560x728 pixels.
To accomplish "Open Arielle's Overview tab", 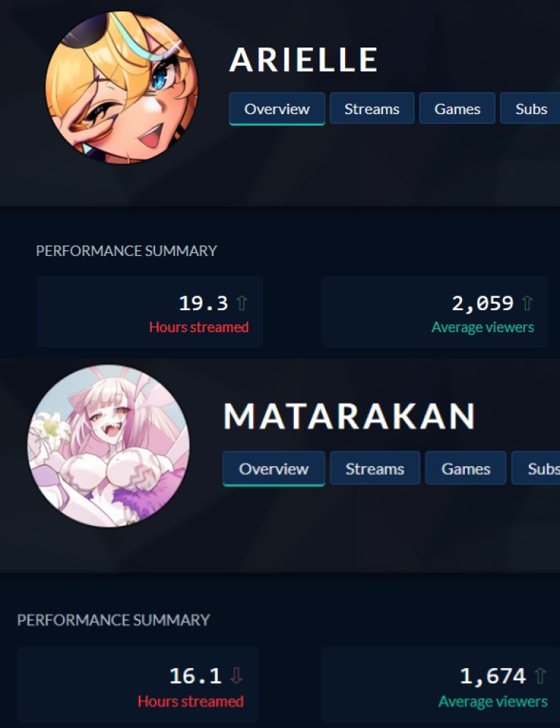I will (277, 108).
